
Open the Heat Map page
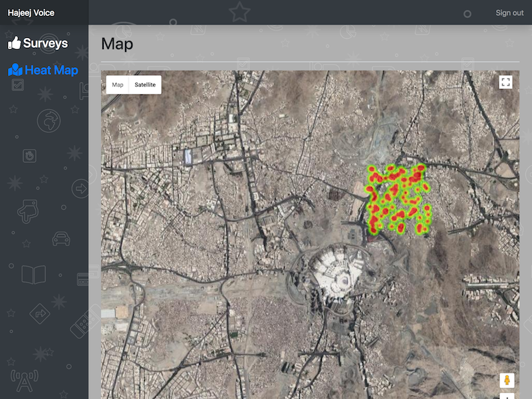(43, 70)
